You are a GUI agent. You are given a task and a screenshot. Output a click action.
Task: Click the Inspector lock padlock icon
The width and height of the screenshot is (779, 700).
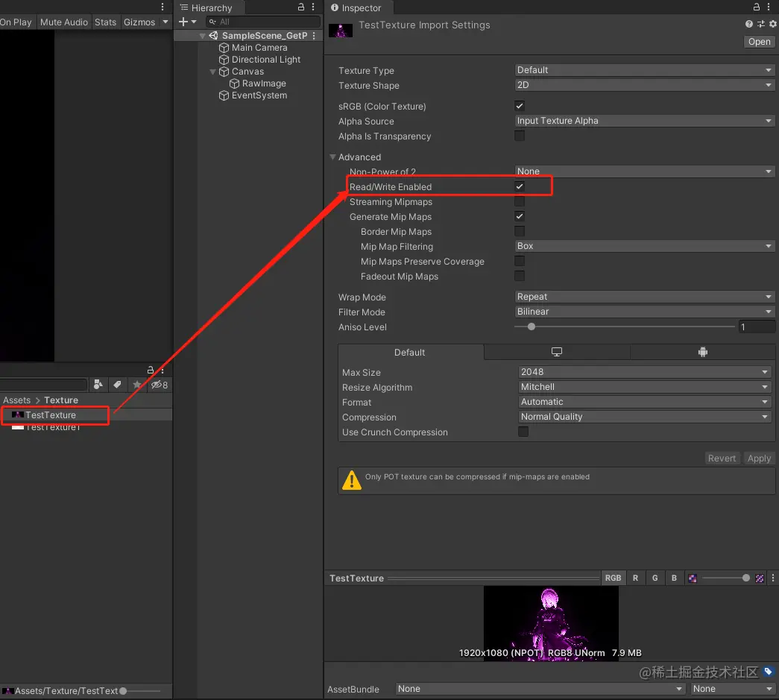click(757, 7)
